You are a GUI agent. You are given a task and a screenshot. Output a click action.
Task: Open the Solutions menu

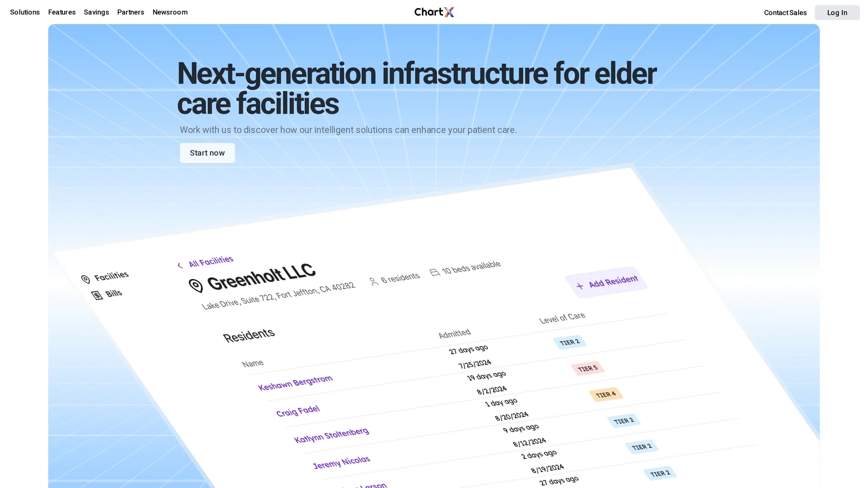[25, 12]
